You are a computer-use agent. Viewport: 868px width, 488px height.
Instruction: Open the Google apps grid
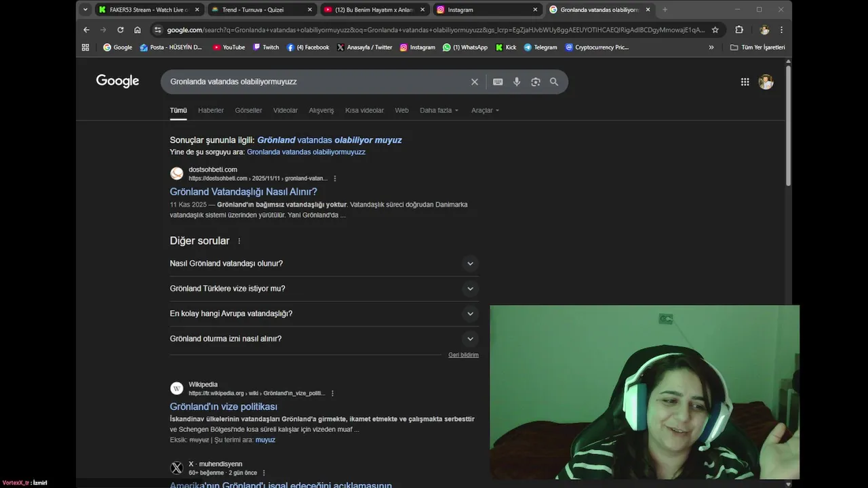(745, 82)
